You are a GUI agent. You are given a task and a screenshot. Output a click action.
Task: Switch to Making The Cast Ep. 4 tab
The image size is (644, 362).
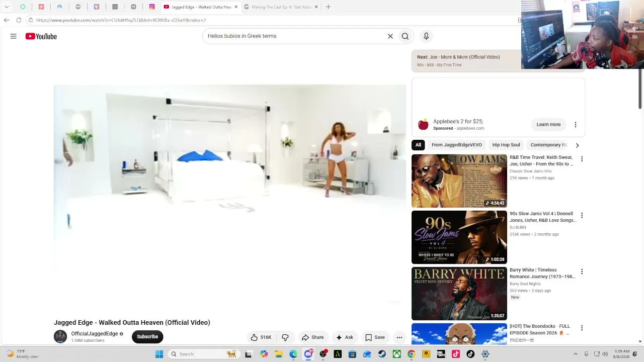click(281, 7)
